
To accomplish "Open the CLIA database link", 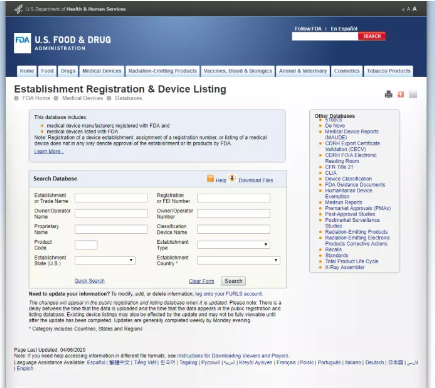I will [x=331, y=173].
